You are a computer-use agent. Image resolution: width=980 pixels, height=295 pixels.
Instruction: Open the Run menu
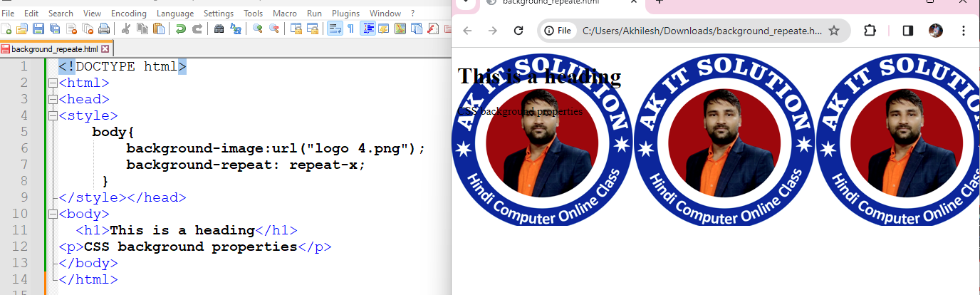pos(314,14)
